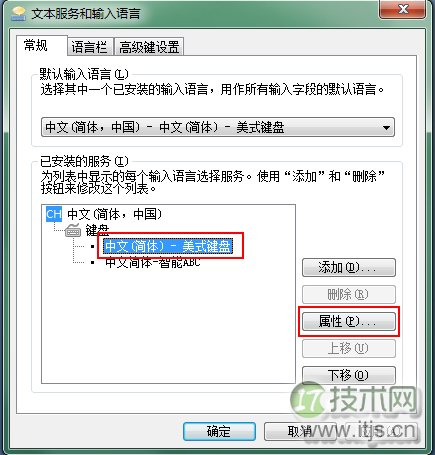
Task: Click the 上移(U) button
Action: pos(349,348)
